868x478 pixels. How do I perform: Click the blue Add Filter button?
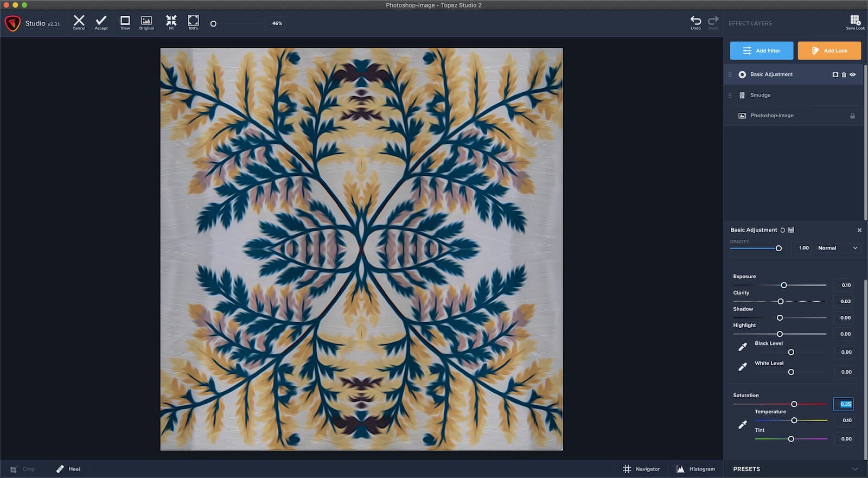click(x=761, y=50)
